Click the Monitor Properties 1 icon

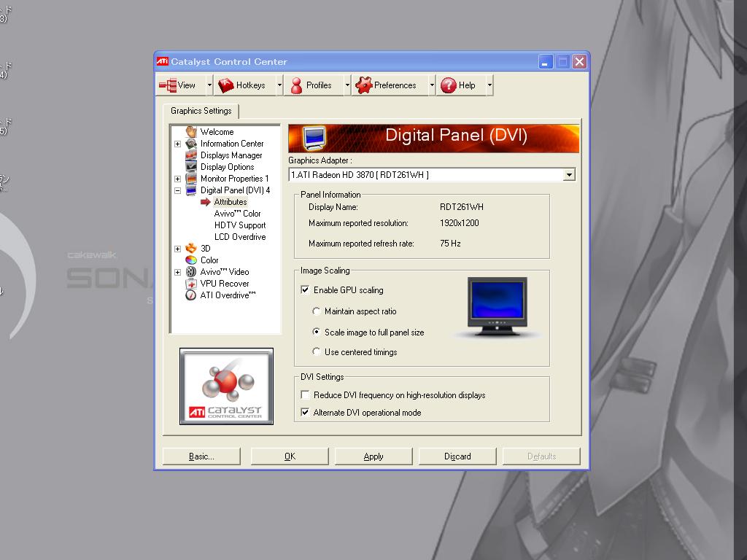(191, 179)
